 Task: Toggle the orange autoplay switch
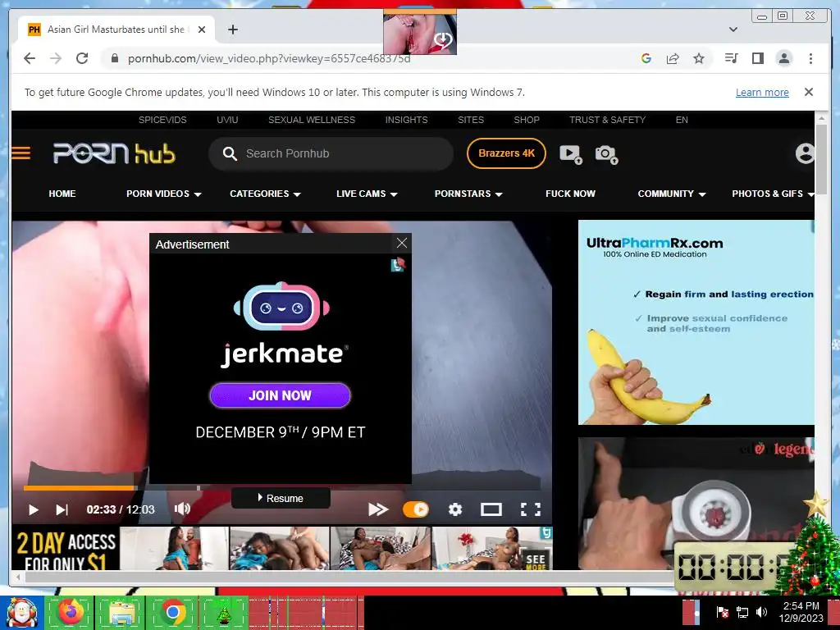416,509
